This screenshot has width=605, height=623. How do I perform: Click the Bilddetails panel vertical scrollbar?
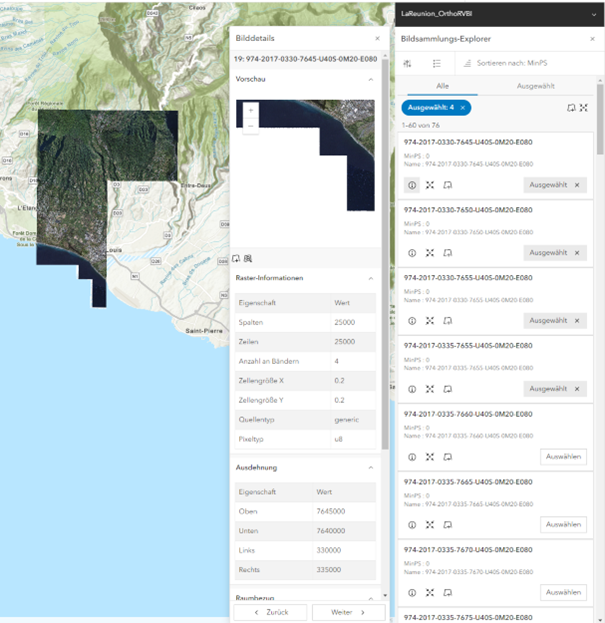click(385, 254)
